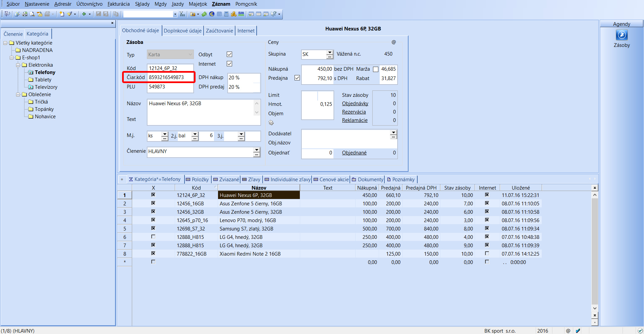
Task: Click the @ icon in Ceny section
Action: [x=394, y=42]
